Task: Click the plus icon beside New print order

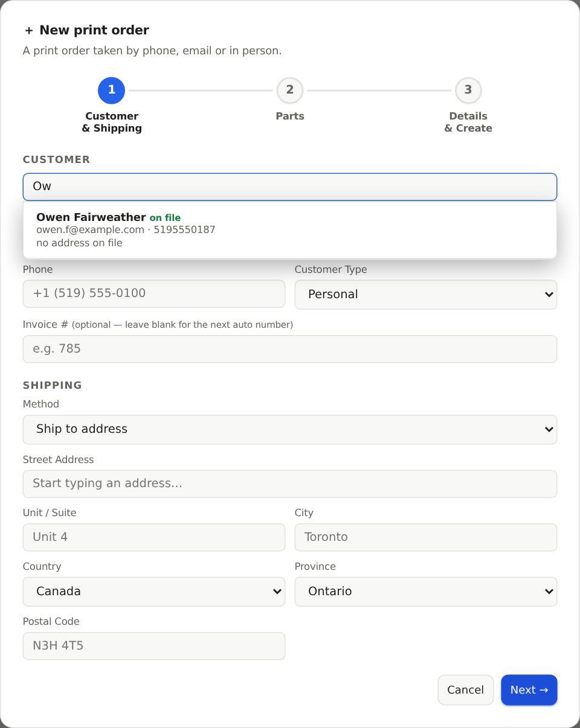Action: (x=28, y=31)
